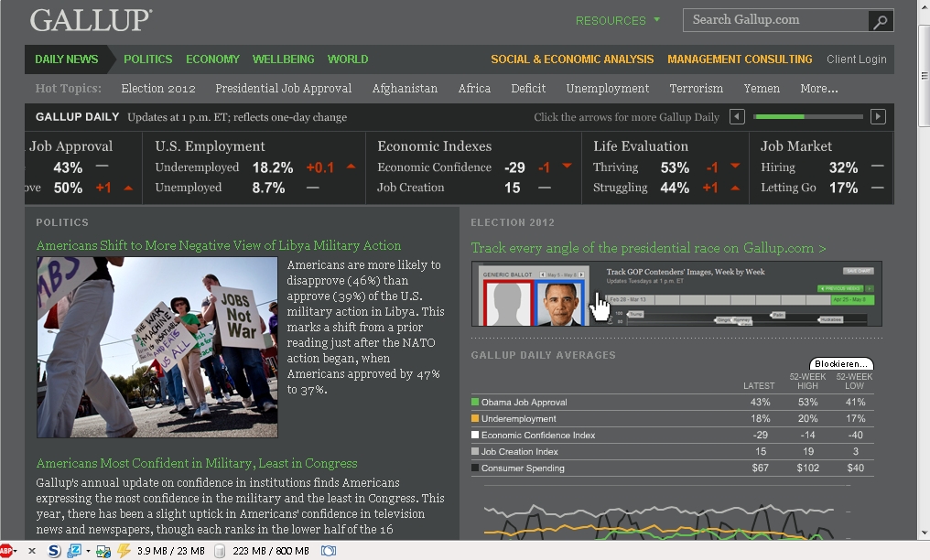This screenshot has width=930, height=560.
Task: Open SOCIAL & ECONOMIC ANALYSIS section
Action: [572, 59]
